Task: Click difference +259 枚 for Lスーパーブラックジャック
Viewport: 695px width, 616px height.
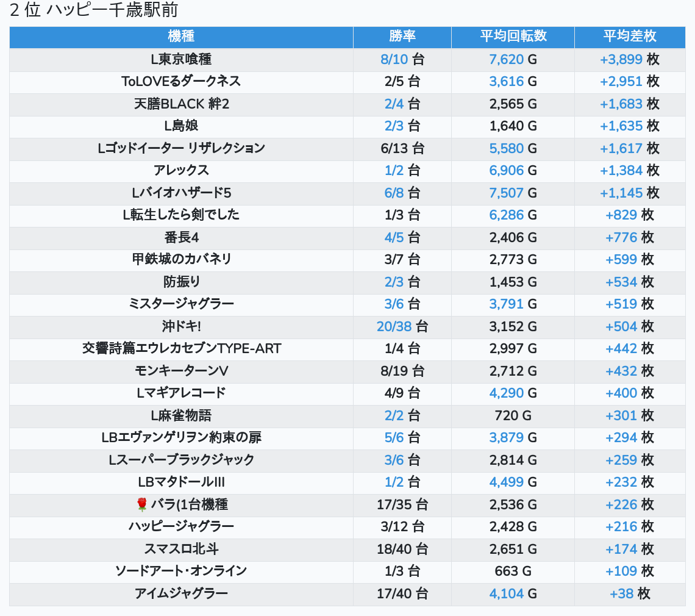Action: (629, 460)
